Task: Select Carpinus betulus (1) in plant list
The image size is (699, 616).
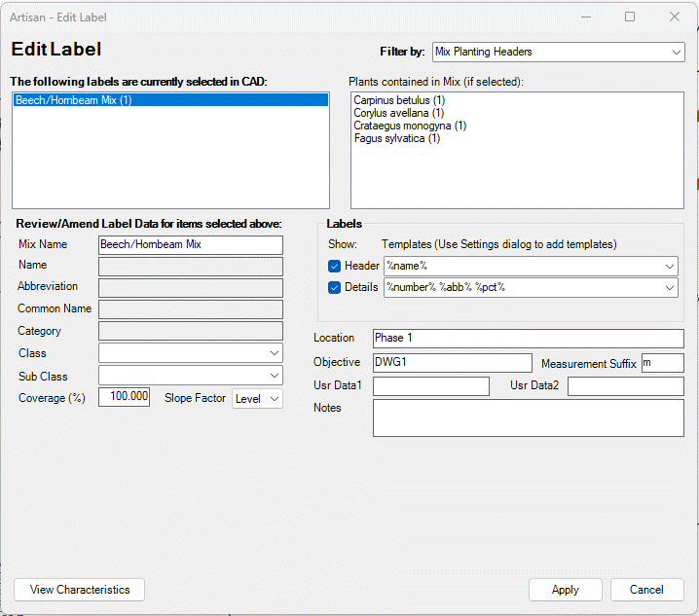Action: pyautogui.click(x=399, y=100)
